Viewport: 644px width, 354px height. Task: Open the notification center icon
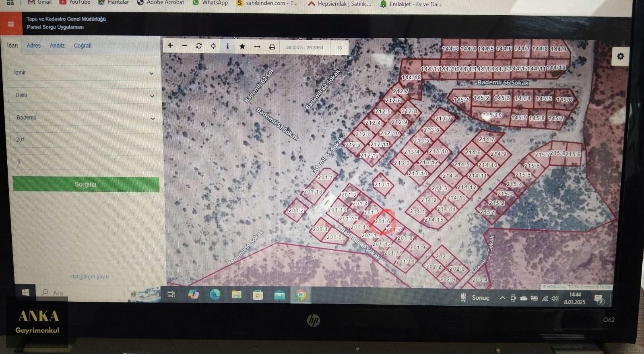pos(599,299)
